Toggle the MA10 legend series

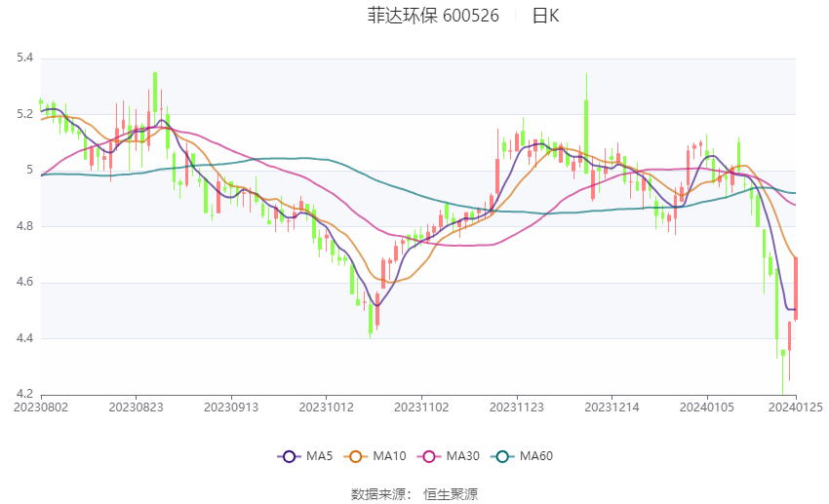(375, 456)
